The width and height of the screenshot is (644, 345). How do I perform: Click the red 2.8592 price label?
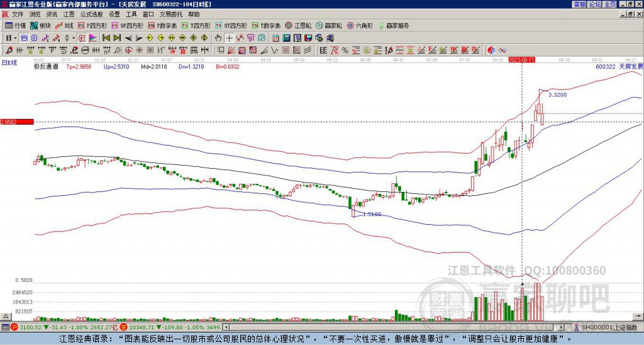coord(17,122)
